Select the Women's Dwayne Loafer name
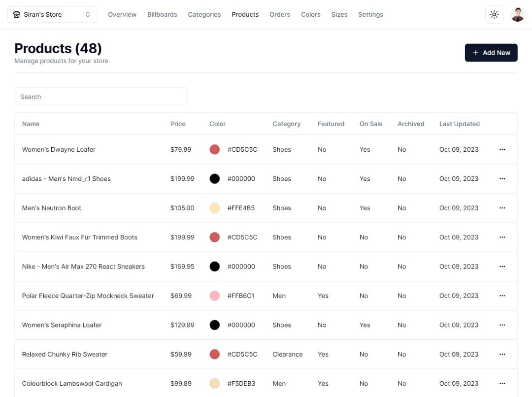The height and width of the screenshot is (397, 532). pyautogui.click(x=59, y=149)
